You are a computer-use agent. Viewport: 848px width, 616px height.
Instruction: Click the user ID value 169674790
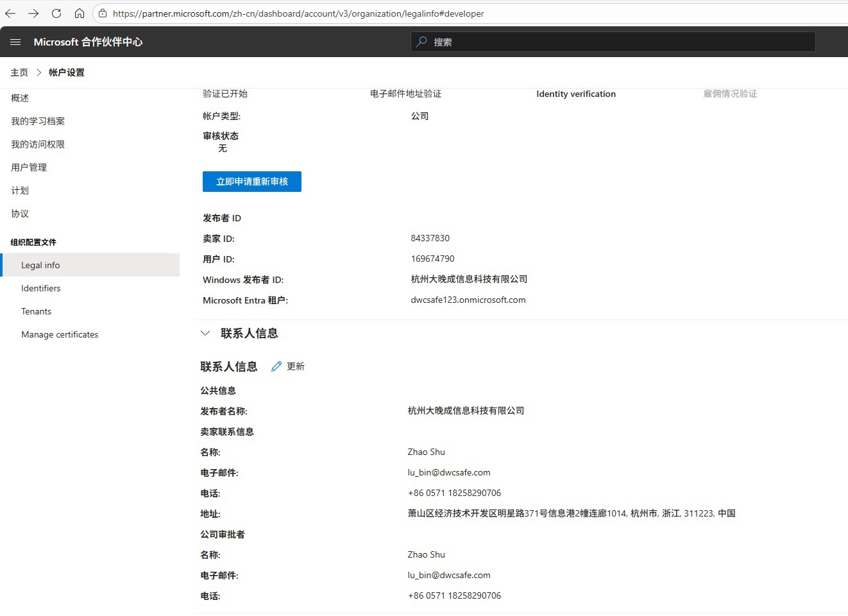tap(433, 259)
